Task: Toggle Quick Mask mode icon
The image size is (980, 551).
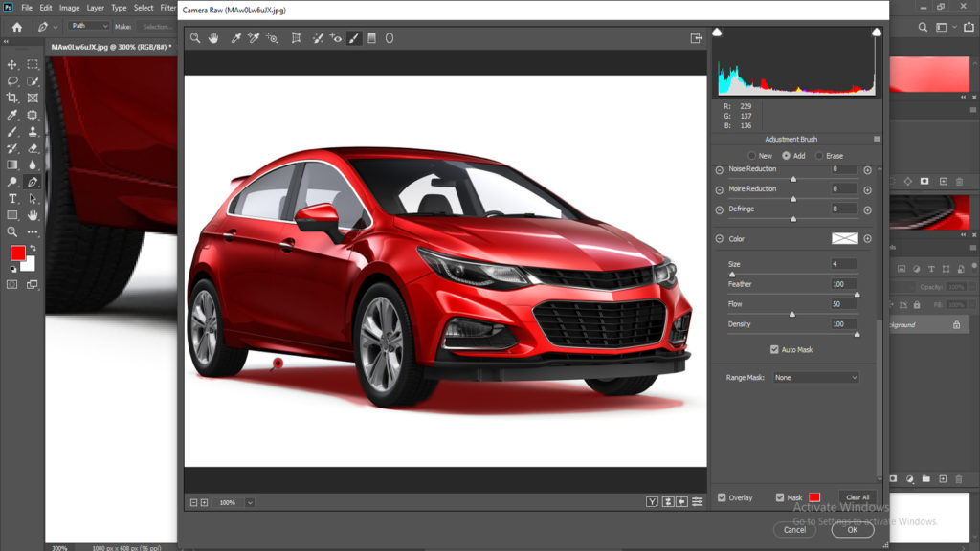Action: tap(11, 285)
